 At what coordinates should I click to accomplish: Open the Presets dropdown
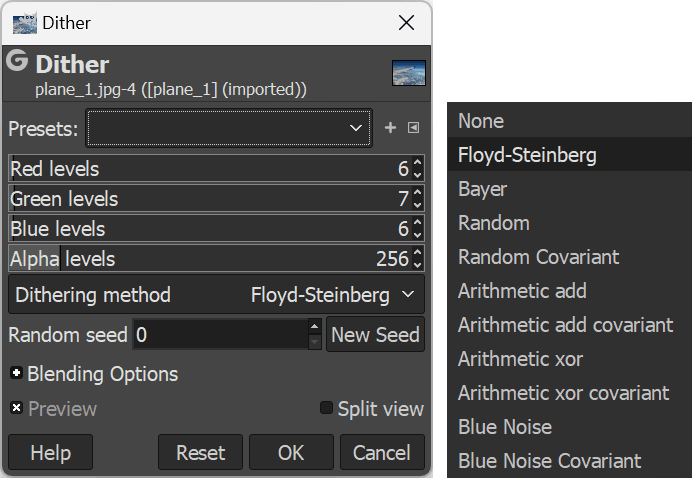pyautogui.click(x=229, y=128)
